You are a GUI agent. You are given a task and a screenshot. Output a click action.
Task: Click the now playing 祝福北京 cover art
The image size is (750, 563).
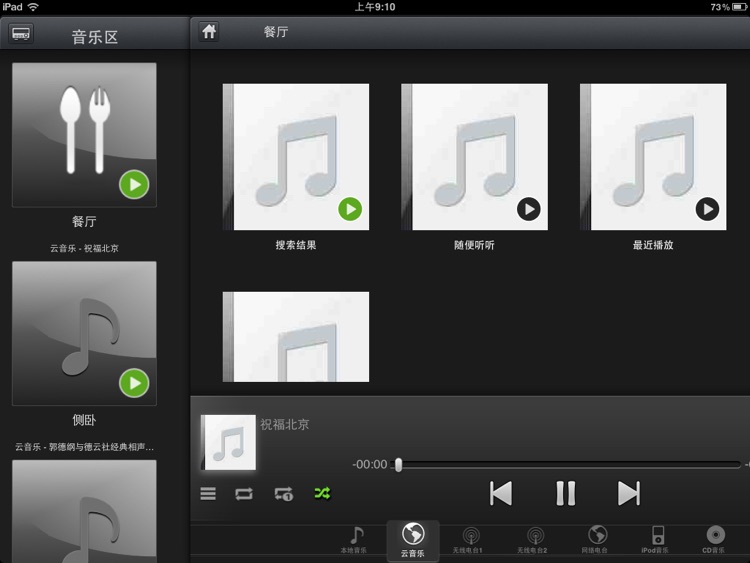pyautogui.click(x=228, y=442)
